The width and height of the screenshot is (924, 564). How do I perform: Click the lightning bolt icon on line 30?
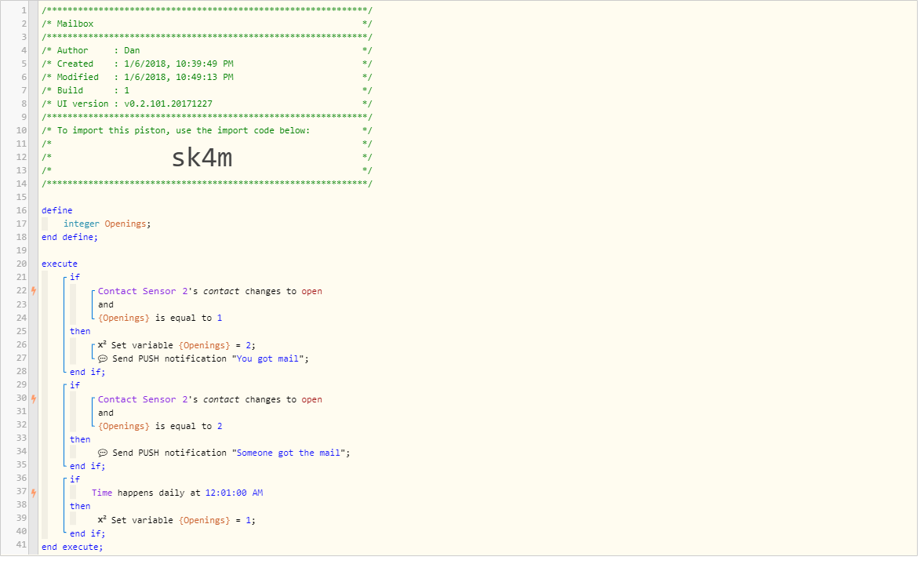pos(34,399)
